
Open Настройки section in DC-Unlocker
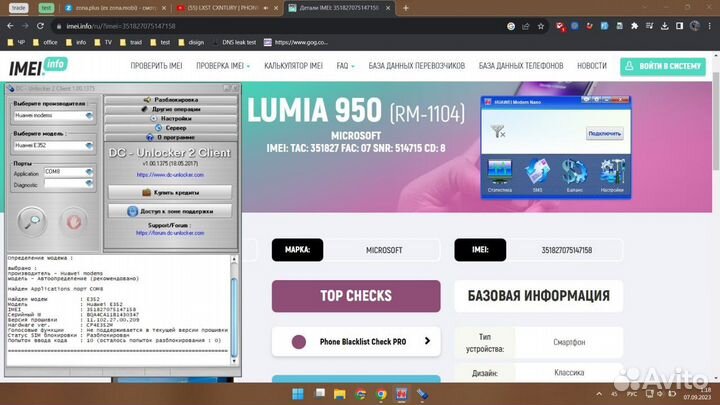pos(171,118)
